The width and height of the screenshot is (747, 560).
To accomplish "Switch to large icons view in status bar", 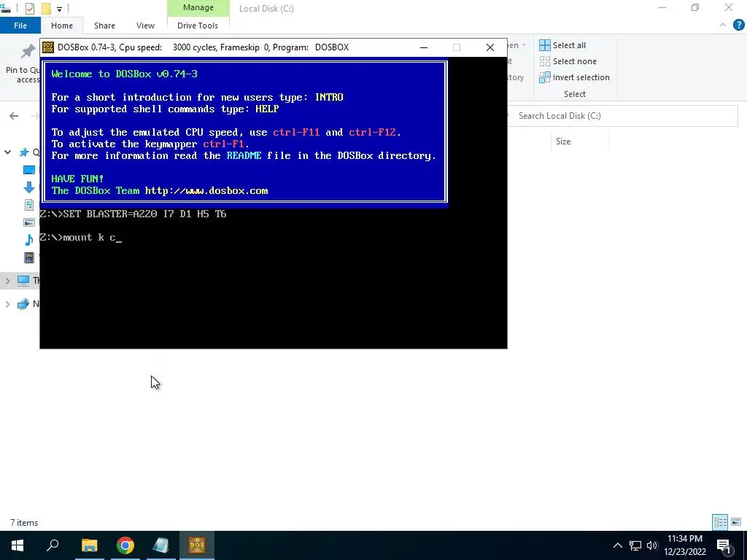I will 736,522.
